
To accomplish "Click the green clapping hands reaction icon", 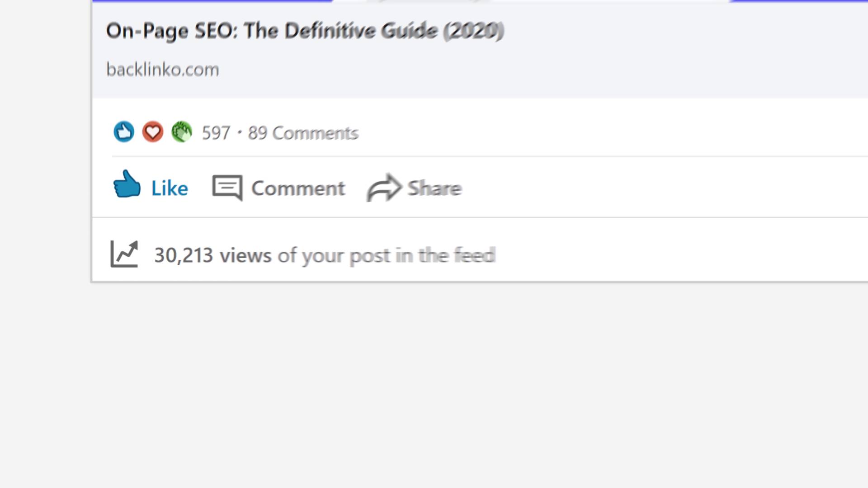I will click(x=182, y=132).
